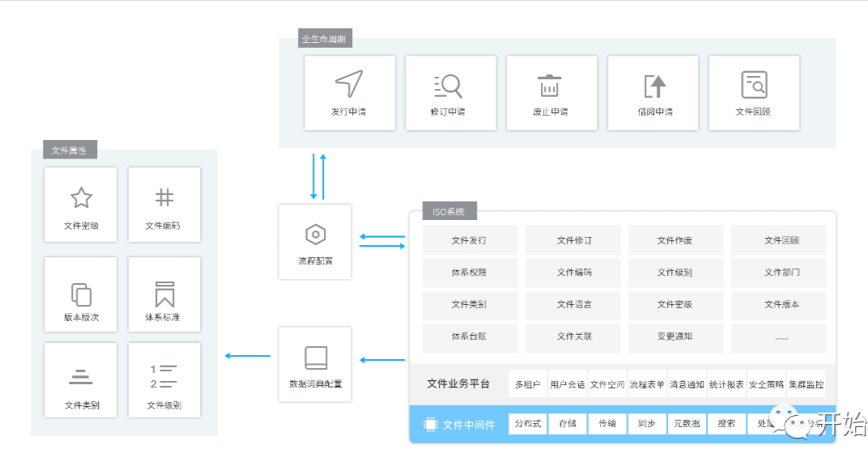The width and height of the screenshot is (868, 470).
Task: Select the 体系标准 bookmark icon
Action: tap(164, 293)
